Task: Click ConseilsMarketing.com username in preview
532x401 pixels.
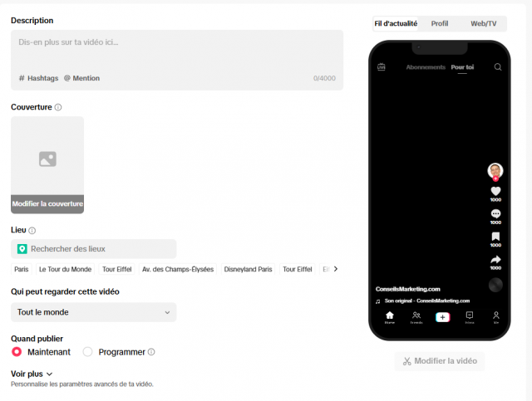Action: click(x=408, y=289)
